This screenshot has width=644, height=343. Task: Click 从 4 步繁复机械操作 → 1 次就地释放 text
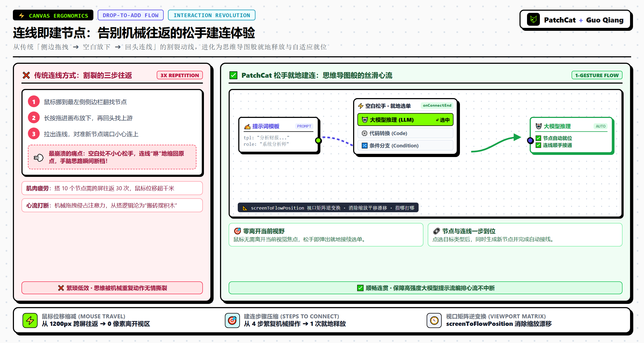pyautogui.click(x=295, y=324)
